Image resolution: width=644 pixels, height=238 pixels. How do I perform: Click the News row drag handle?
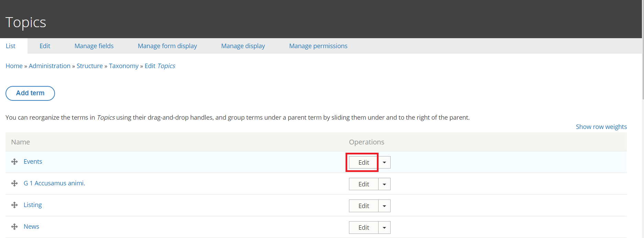tap(14, 227)
